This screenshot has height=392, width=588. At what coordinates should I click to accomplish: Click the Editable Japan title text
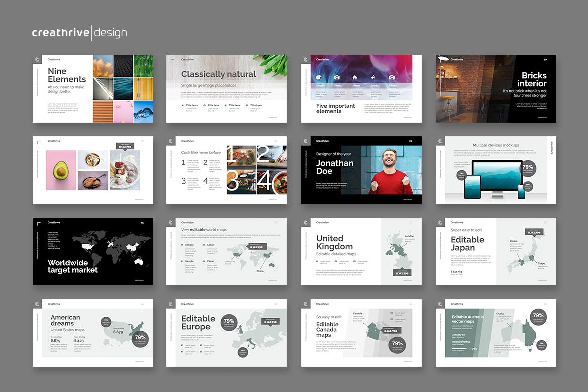tap(467, 243)
